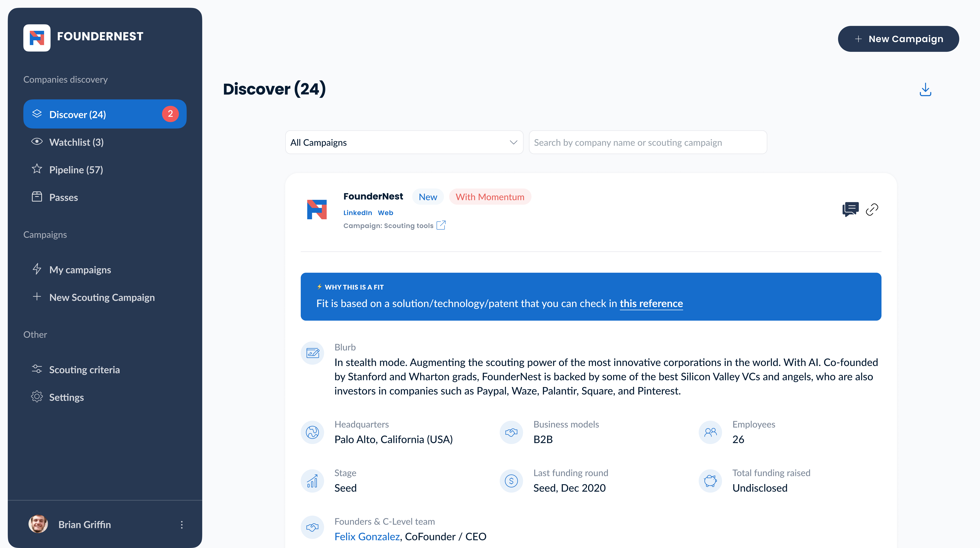
Task: Click the Business models handshake icon
Action: click(511, 432)
